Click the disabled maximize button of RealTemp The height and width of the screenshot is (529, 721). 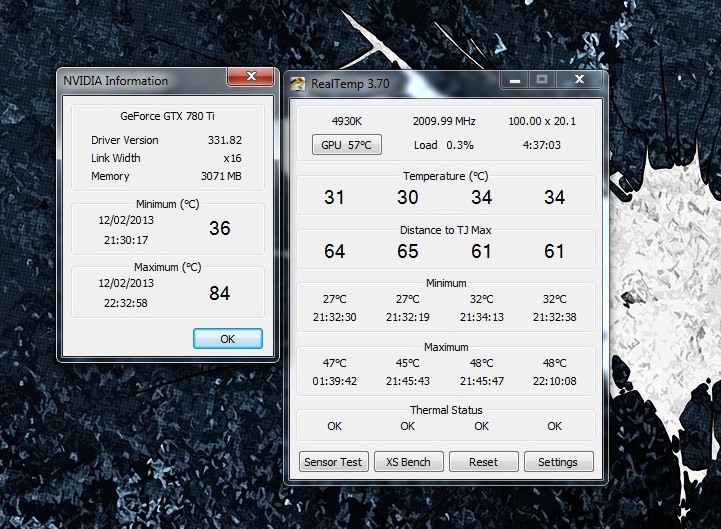(x=542, y=80)
